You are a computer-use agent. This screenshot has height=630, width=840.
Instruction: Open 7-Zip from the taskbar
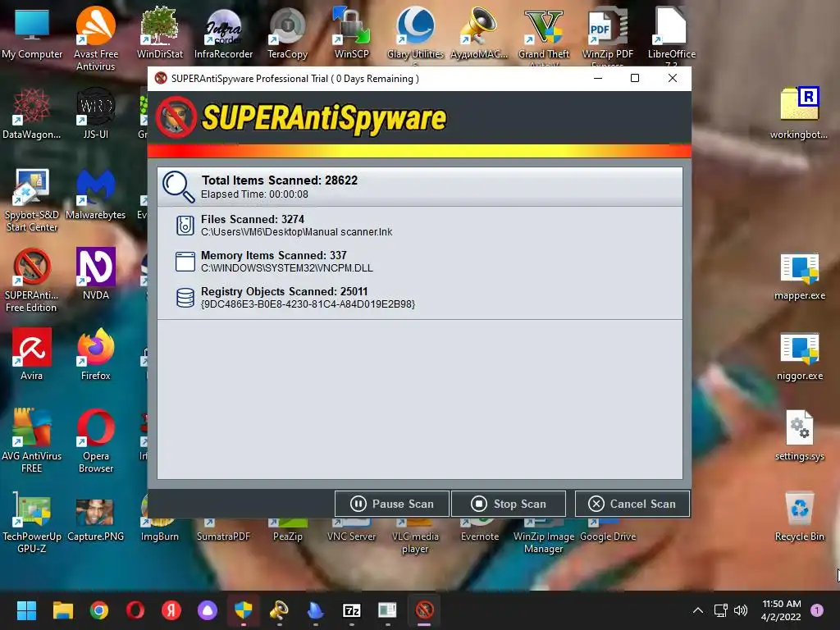351,610
